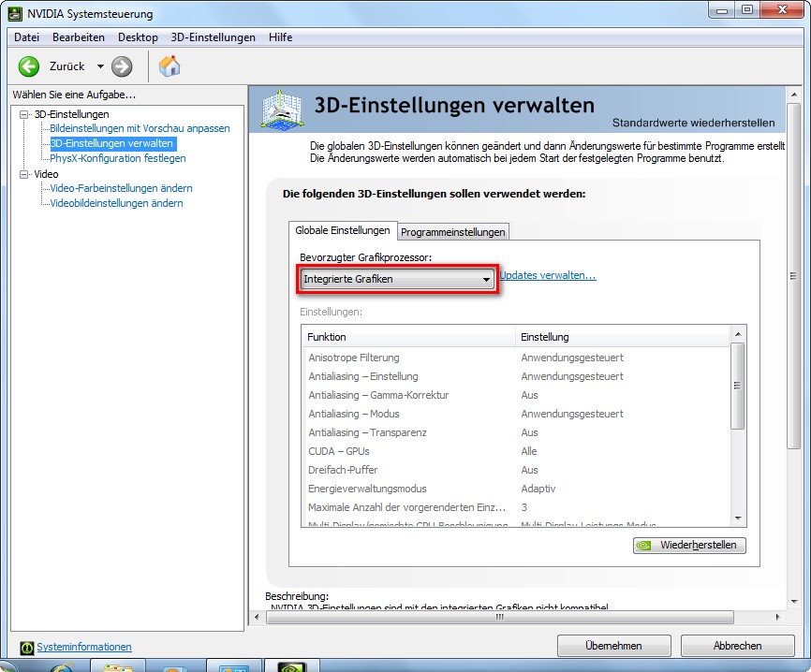Image resolution: width=811 pixels, height=672 pixels.
Task: Go to the Home start page icon
Action: point(170,66)
